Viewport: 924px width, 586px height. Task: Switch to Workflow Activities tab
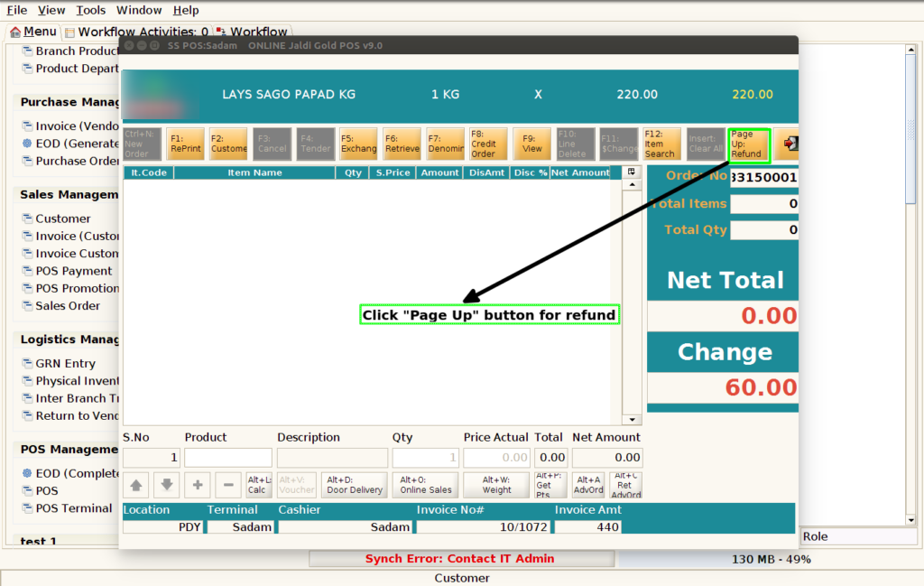click(136, 32)
